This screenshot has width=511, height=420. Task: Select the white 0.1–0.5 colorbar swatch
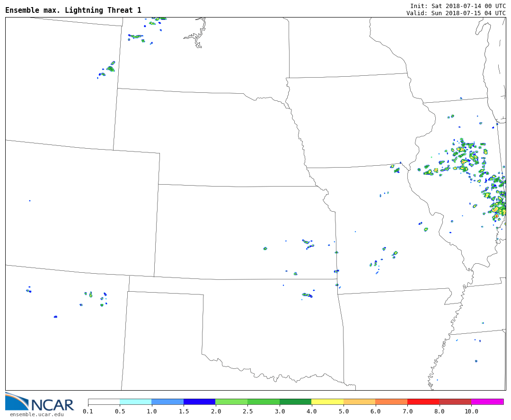tap(104, 402)
